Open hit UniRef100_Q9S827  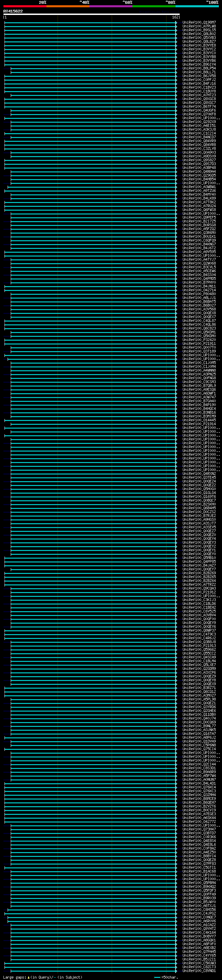coord(199,160)
